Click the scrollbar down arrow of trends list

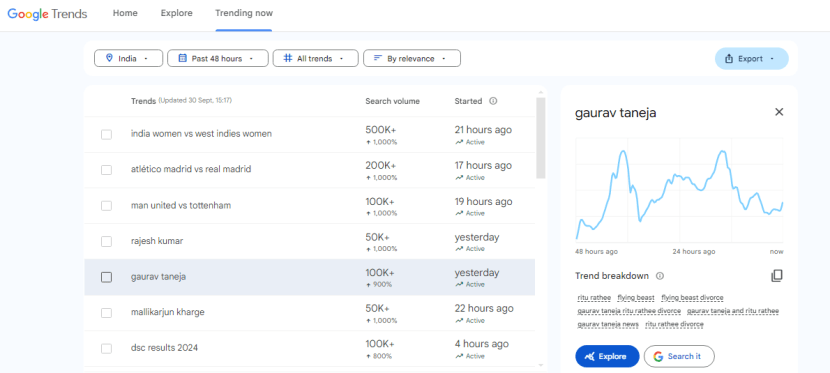540,365
